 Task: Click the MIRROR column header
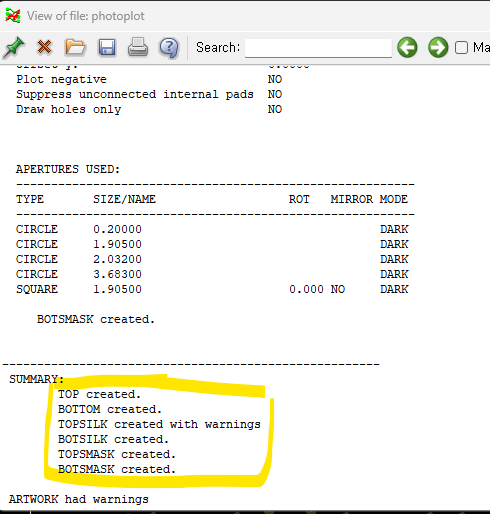352,199
